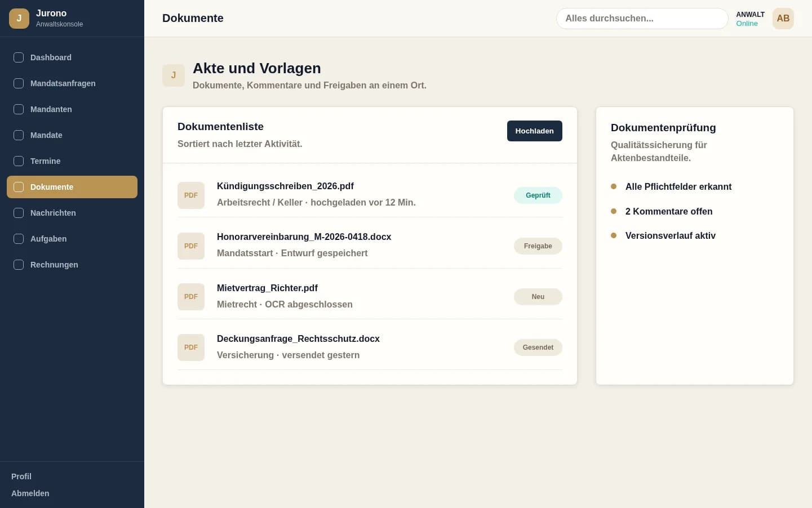Screen dimensions: 812x508
Task: Click the Termine sidebar icon
Action: tap(19, 161)
